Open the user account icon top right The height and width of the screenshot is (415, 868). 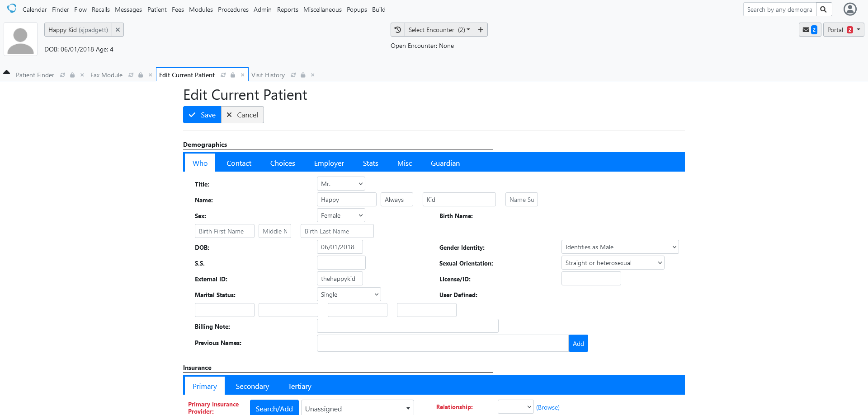pyautogui.click(x=849, y=9)
